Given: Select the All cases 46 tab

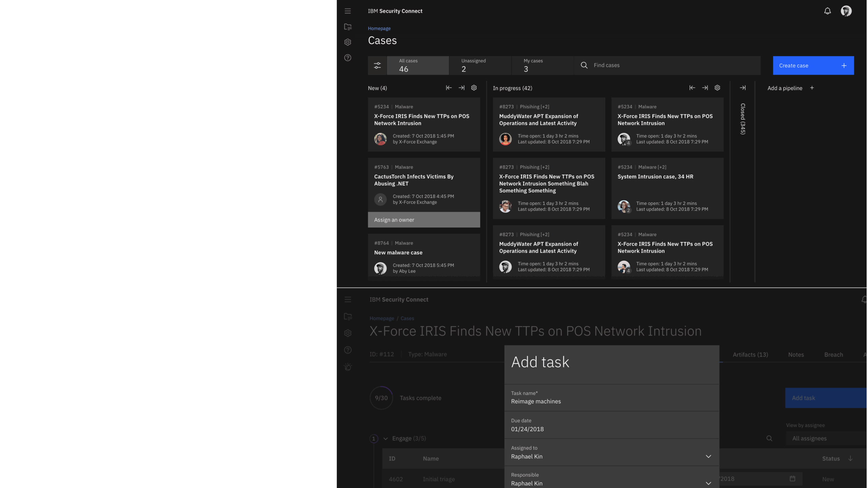Looking at the screenshot, I should (x=418, y=65).
